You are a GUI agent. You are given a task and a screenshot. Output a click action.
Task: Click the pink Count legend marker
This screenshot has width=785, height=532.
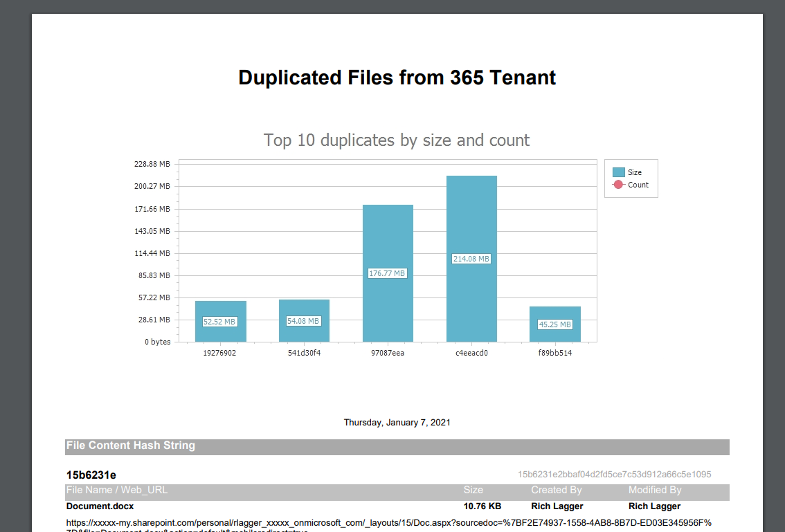pyautogui.click(x=620, y=185)
